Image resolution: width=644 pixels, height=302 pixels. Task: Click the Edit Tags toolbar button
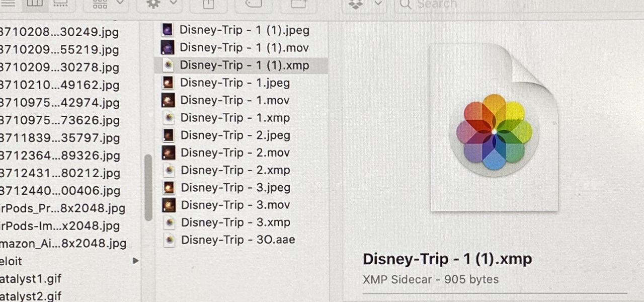254,4
